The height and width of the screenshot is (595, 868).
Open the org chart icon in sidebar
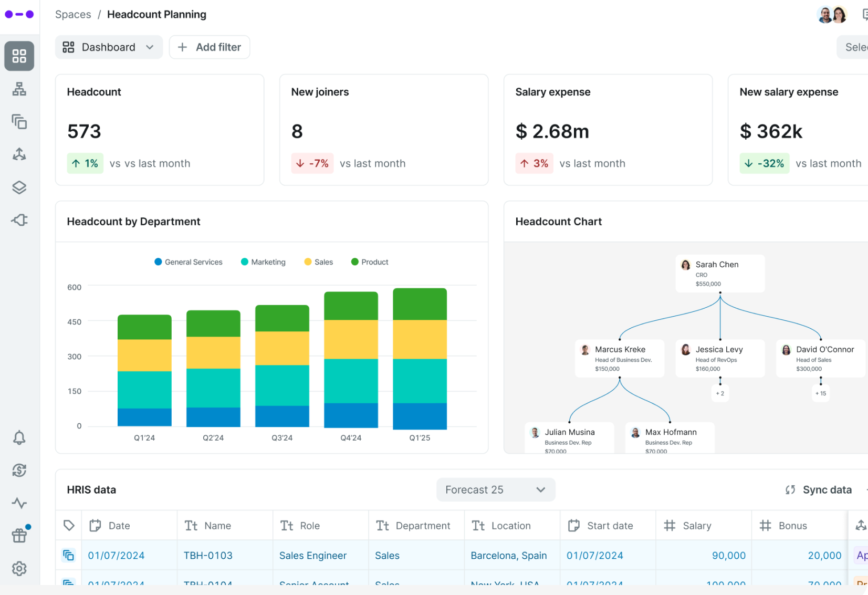tap(19, 89)
